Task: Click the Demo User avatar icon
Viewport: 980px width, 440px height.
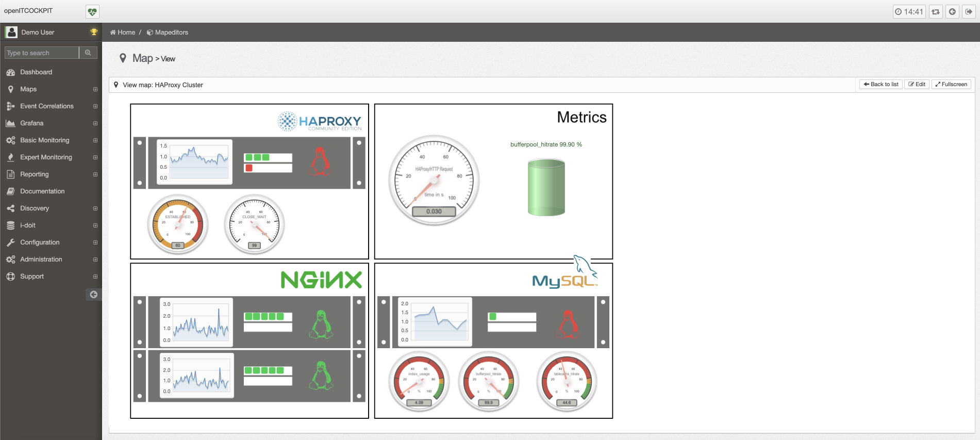Action: pos(11,32)
